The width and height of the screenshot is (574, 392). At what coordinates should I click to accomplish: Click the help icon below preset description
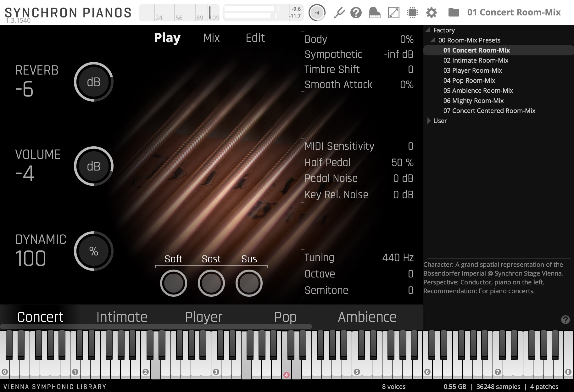(x=565, y=320)
